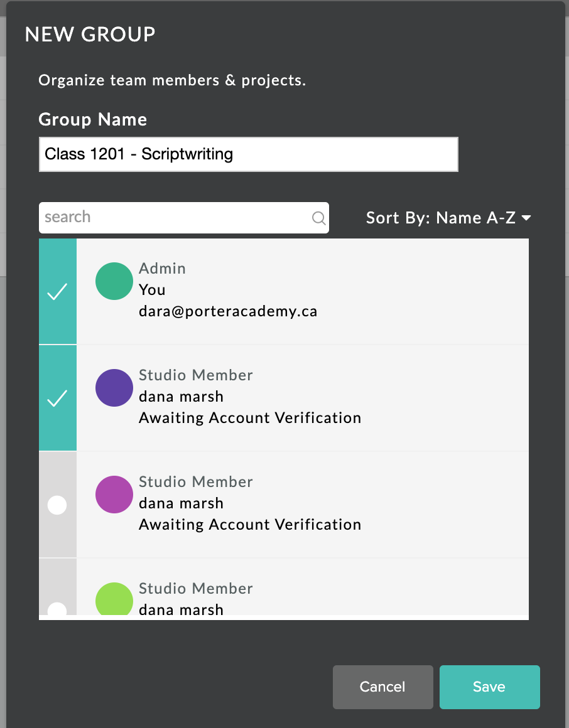Select the second dana marsh member circle
The image size is (569, 728).
[57, 505]
